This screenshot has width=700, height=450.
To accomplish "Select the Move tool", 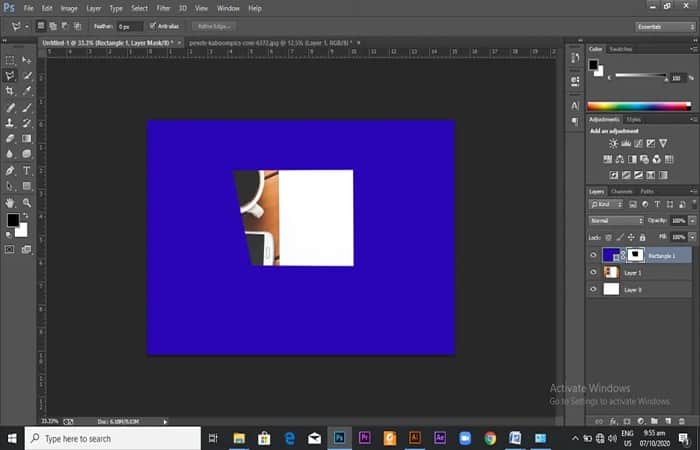I will click(27, 60).
